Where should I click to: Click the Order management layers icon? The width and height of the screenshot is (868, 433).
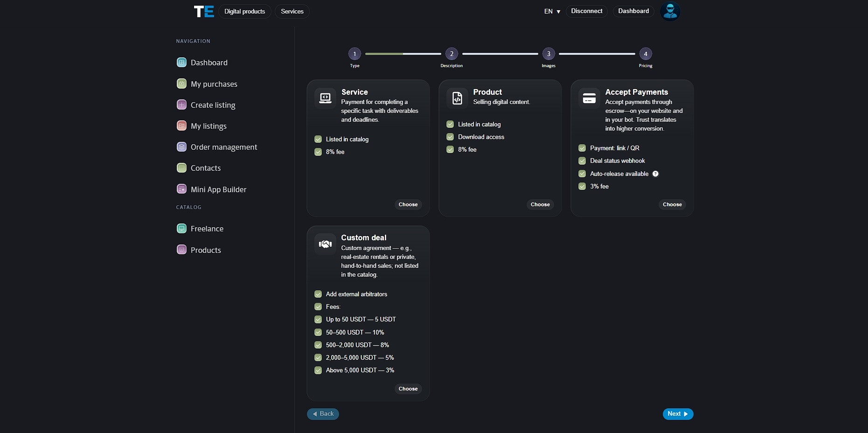coord(182,147)
